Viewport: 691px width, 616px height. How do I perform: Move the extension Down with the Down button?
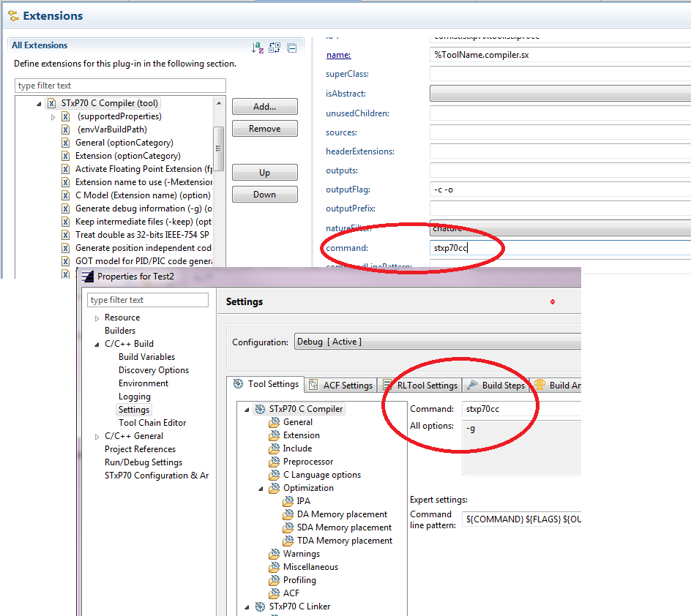coord(264,195)
